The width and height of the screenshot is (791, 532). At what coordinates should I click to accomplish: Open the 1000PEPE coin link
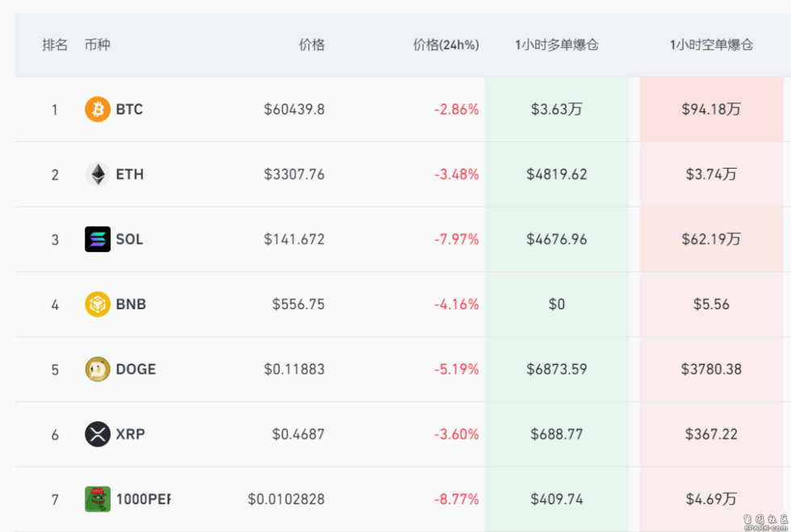(x=144, y=499)
